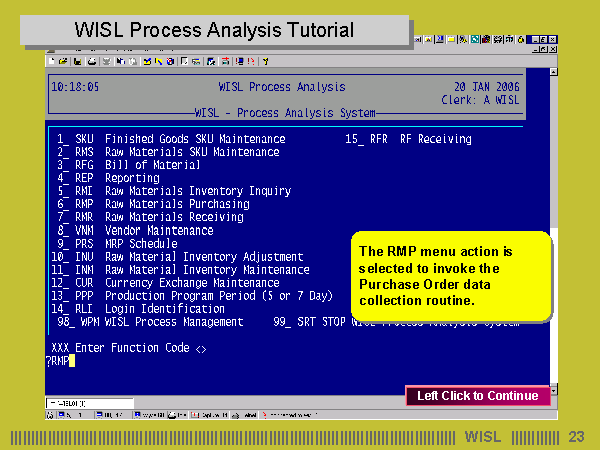The height and width of the screenshot is (450, 600).
Task: Select menu line 8 VNM Vendor Maintenance
Action: tap(135, 230)
